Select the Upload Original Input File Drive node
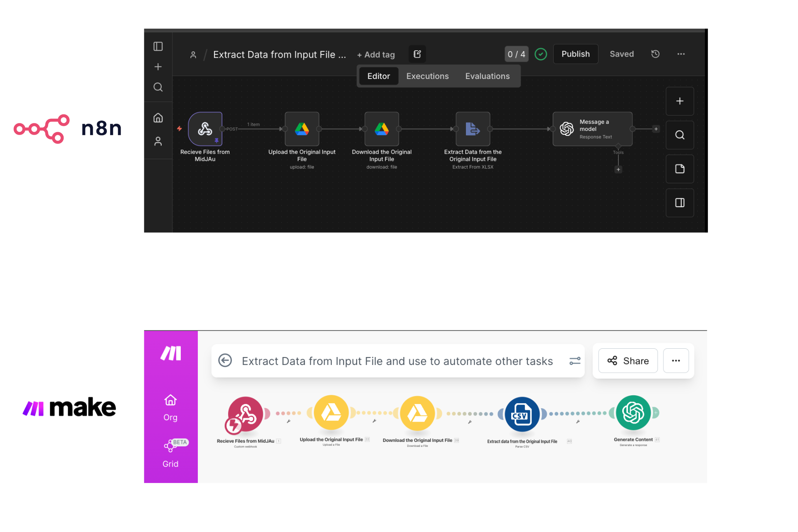 [x=302, y=129]
